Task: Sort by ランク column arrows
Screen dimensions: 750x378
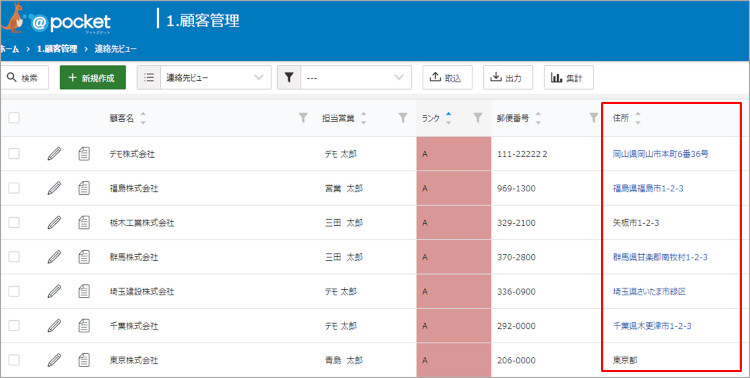Action: pyautogui.click(x=448, y=118)
